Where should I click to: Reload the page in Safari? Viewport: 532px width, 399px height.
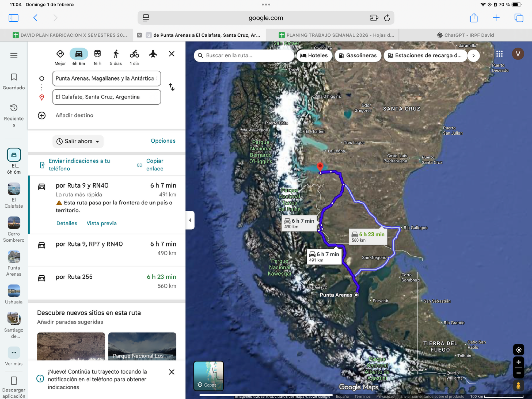coord(387,18)
